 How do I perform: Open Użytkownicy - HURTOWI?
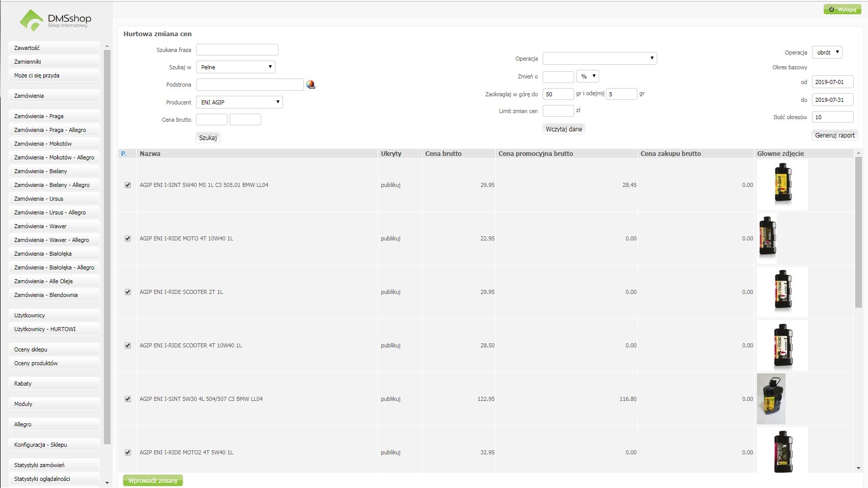click(x=54, y=329)
